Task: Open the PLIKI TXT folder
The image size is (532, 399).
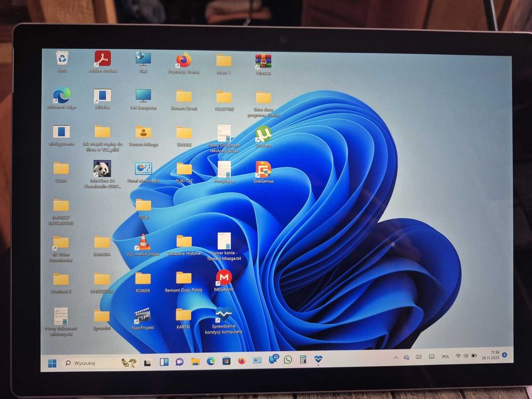Action: (x=184, y=173)
